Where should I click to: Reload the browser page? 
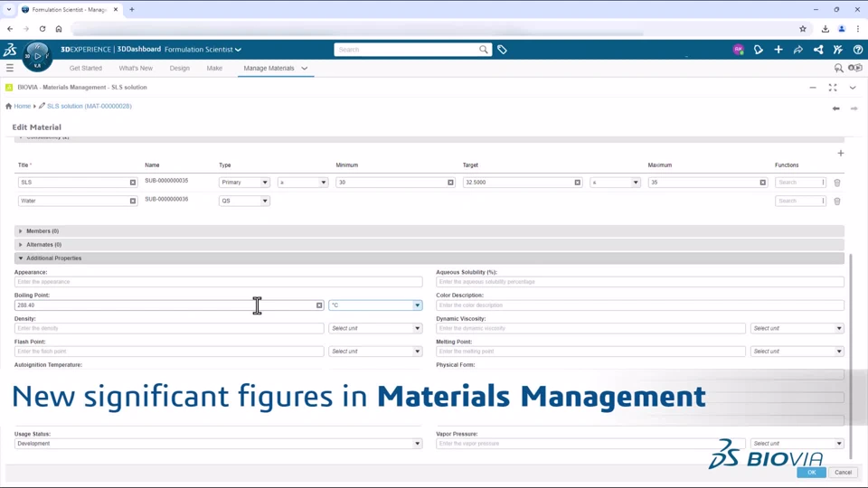coord(42,29)
